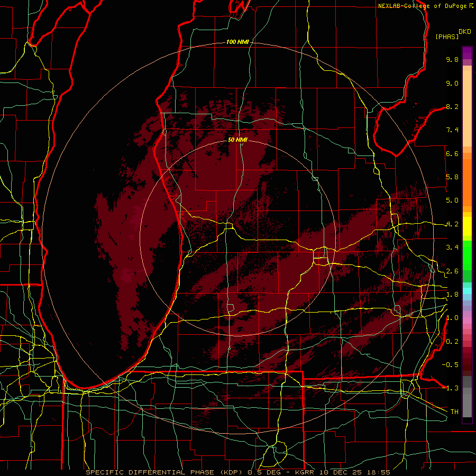The height and width of the screenshot is (476, 476).
Task: Click the 0.2 scale value
Action: pyautogui.click(x=452, y=342)
